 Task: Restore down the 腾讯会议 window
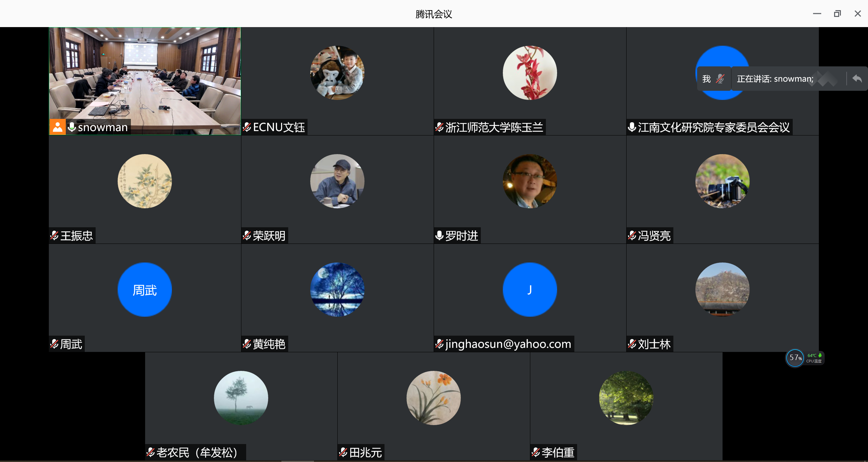click(837, 14)
